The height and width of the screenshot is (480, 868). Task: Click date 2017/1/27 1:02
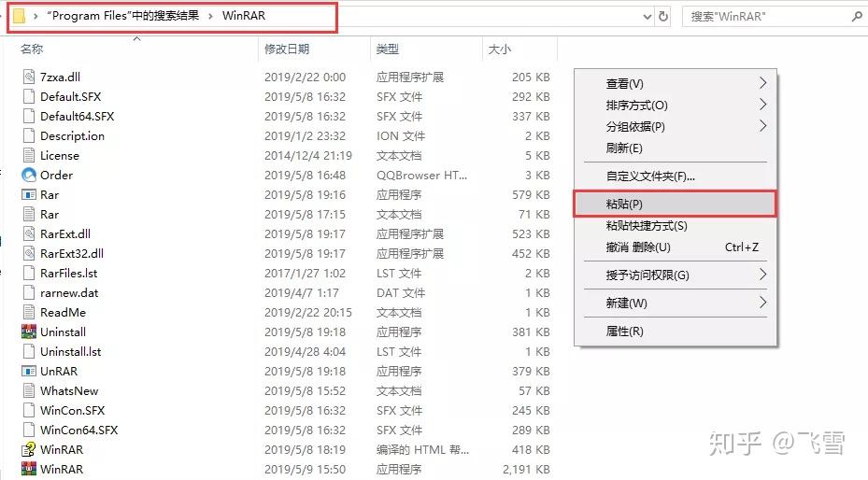(305, 274)
